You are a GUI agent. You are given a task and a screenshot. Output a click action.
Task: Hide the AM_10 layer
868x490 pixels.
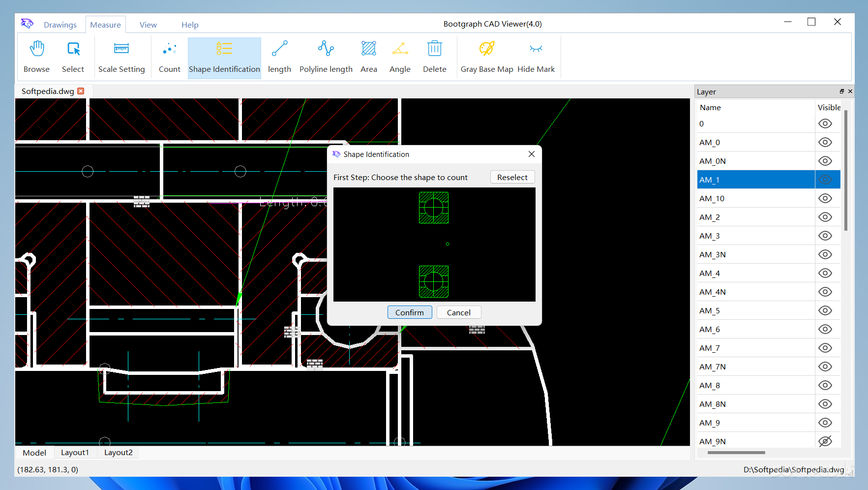(x=825, y=198)
